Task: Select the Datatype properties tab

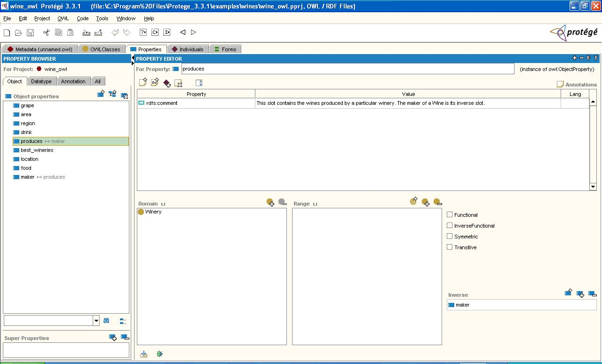Action: [x=41, y=81]
